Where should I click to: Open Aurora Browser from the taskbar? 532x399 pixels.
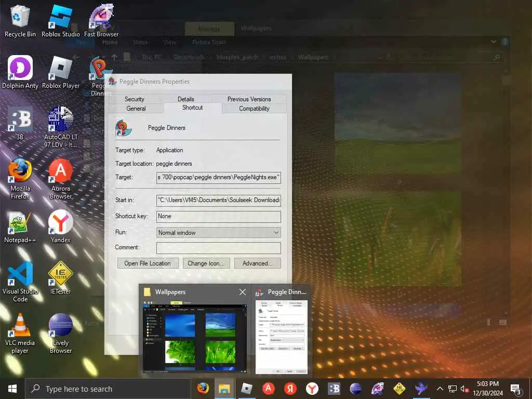(x=269, y=389)
